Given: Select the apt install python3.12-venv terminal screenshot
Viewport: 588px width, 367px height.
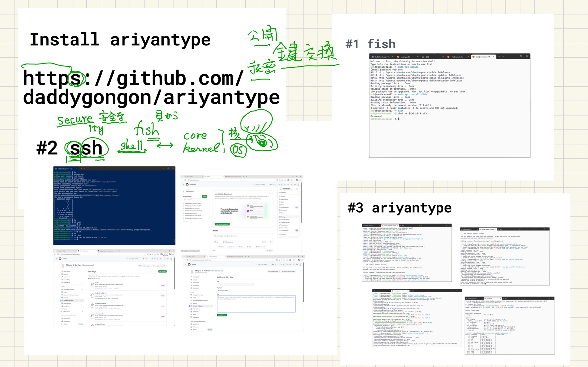Looking at the screenshot, I should [x=505, y=256].
